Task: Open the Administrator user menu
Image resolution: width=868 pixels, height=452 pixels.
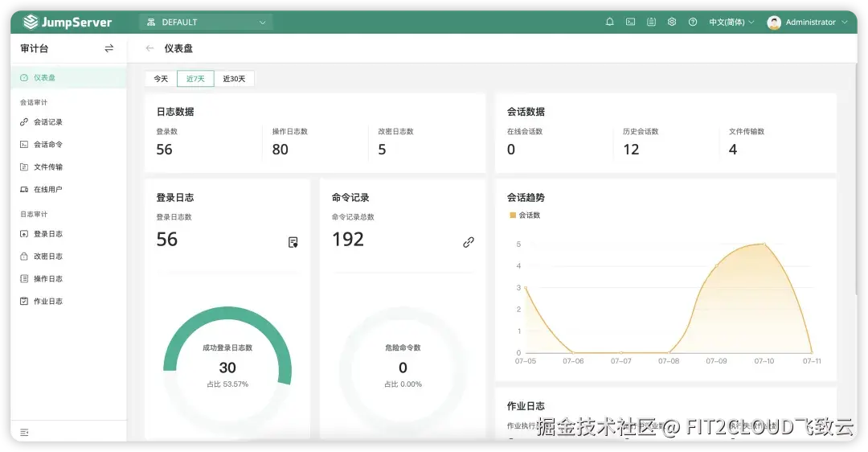Action: tap(808, 23)
